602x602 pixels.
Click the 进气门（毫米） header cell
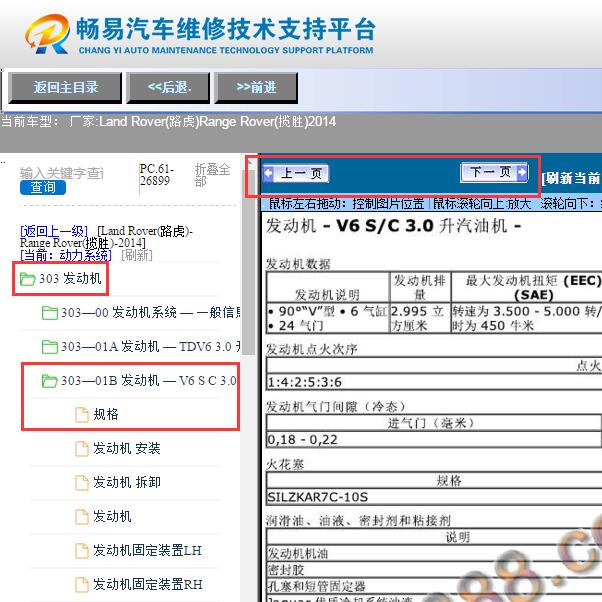point(432,423)
